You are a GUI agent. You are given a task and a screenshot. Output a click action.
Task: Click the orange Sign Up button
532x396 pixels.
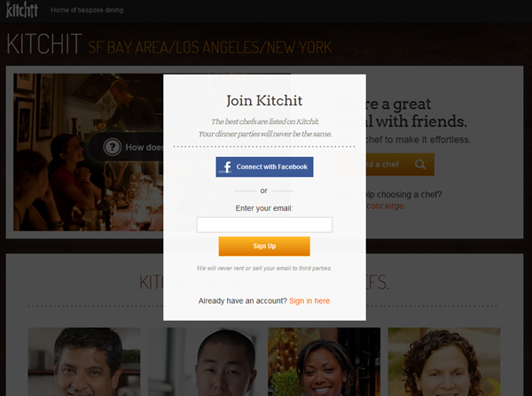(x=264, y=246)
